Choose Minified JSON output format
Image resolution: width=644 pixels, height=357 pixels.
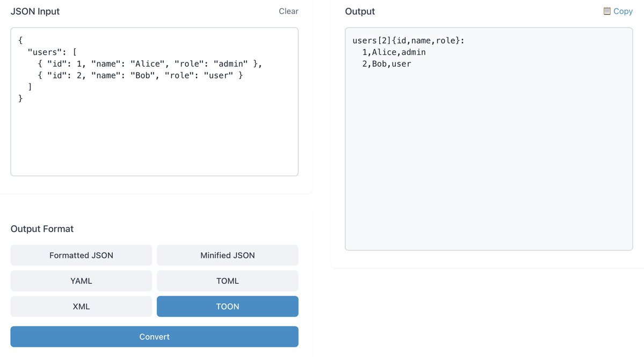227,255
